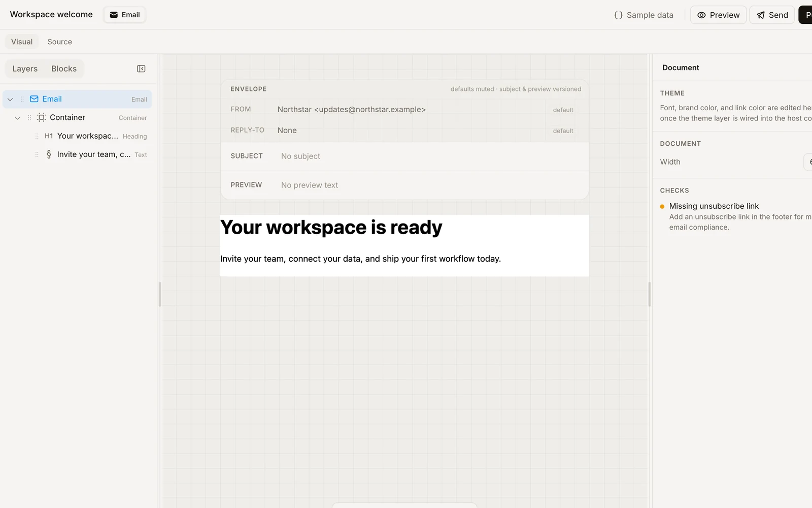Click the Container layer frame icon

42,117
